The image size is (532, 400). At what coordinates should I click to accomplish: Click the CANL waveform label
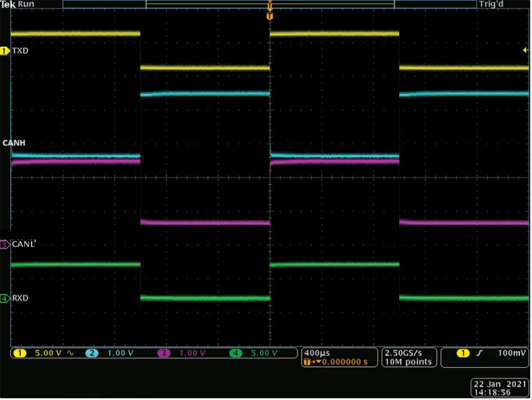click(x=24, y=244)
